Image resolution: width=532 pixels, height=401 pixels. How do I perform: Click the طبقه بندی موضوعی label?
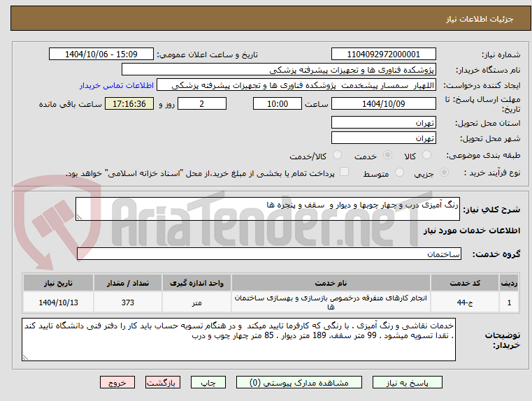(484, 156)
